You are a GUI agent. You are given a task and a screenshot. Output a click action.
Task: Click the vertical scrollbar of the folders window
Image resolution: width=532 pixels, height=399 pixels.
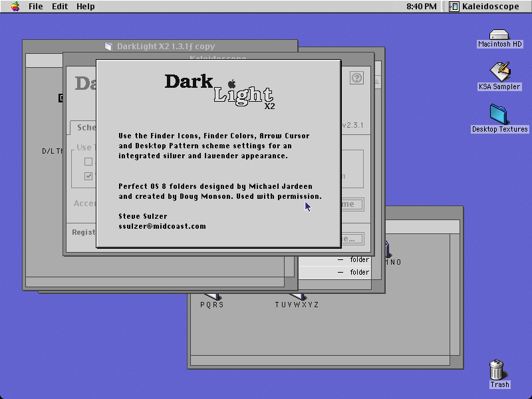click(x=455, y=295)
